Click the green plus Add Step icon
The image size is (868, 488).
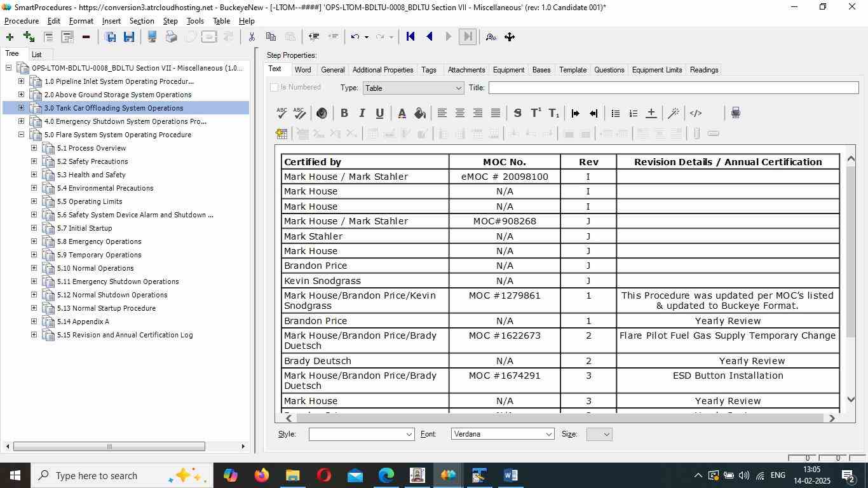coord(10,37)
